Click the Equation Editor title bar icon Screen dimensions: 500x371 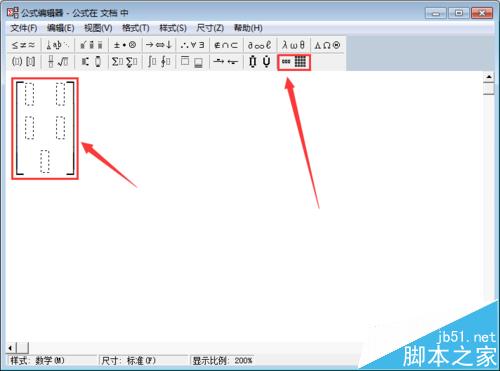13,13
